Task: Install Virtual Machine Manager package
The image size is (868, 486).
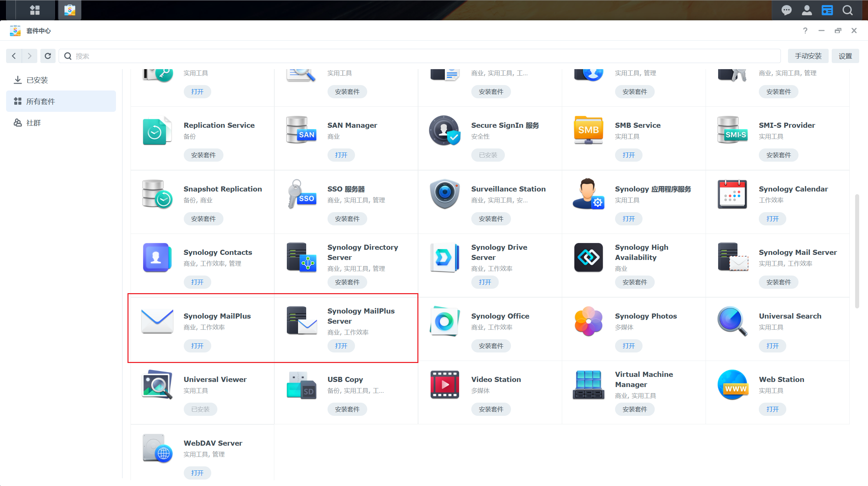Action: (x=635, y=409)
